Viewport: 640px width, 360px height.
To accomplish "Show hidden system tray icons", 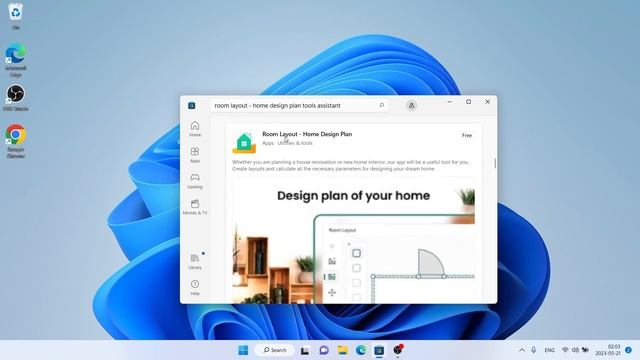I will (x=522, y=350).
